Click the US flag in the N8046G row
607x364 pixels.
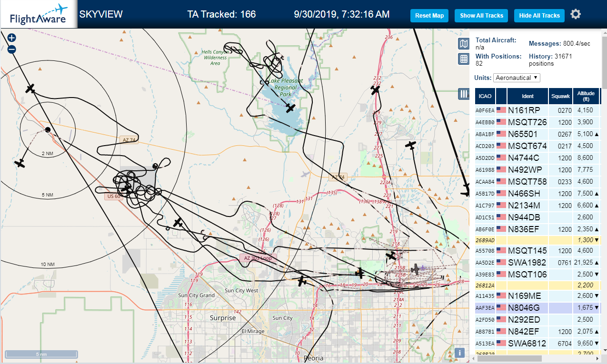pos(501,308)
